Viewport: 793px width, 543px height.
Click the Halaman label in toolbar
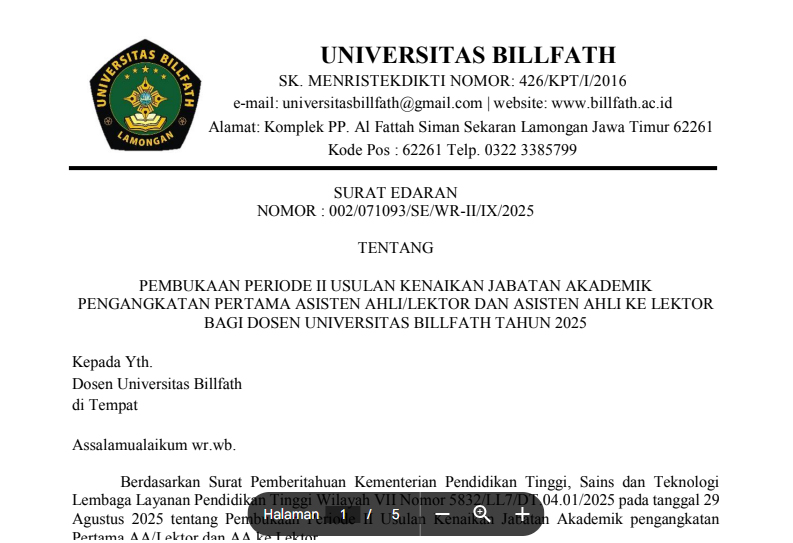(291, 514)
